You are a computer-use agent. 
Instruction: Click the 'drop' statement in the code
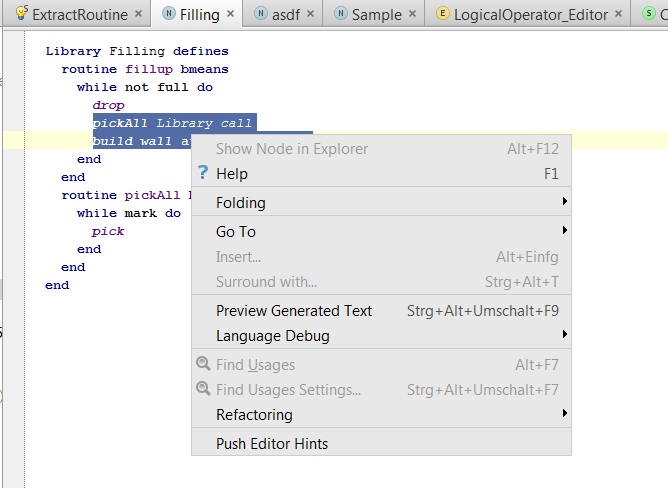pyautogui.click(x=108, y=105)
